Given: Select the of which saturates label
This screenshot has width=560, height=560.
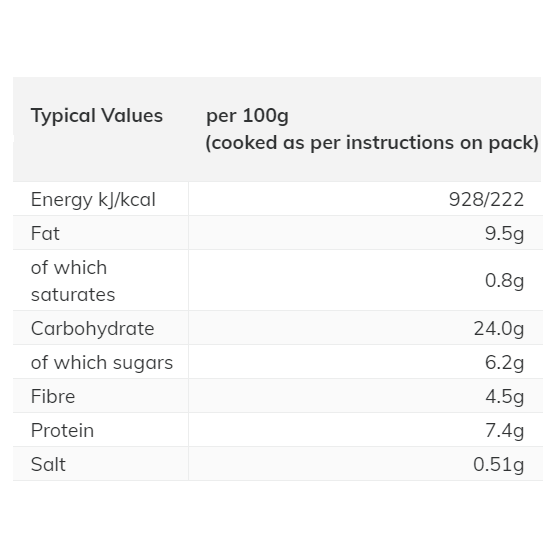Looking at the screenshot, I should [x=73, y=281].
